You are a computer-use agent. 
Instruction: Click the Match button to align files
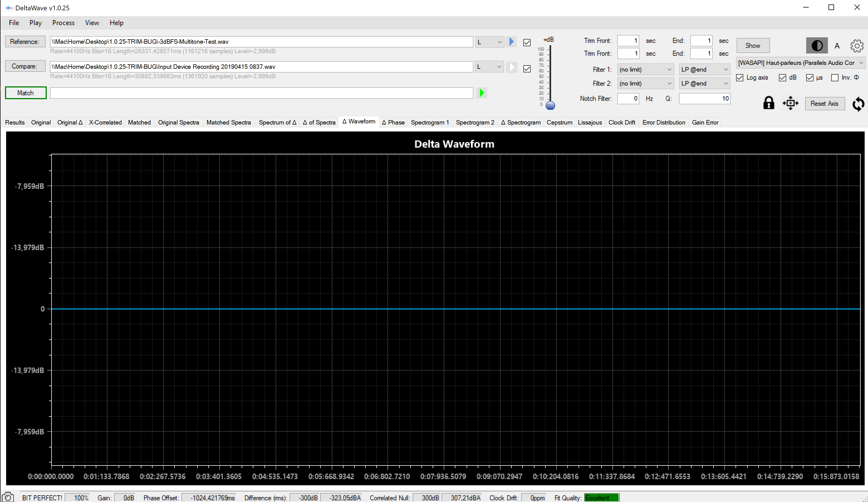click(x=25, y=93)
